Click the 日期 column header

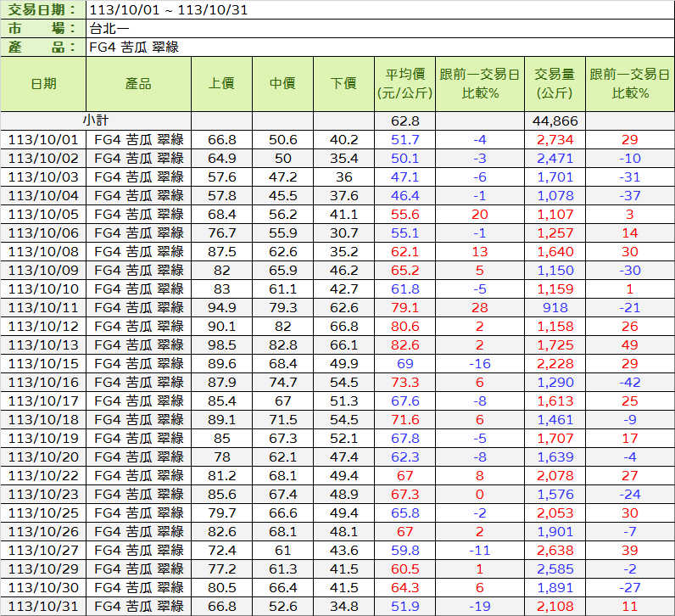(x=43, y=83)
